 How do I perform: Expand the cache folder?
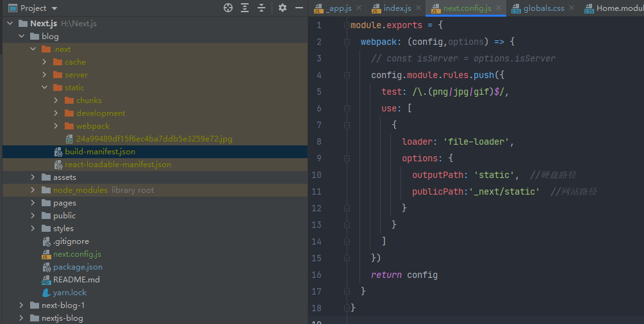(x=44, y=62)
